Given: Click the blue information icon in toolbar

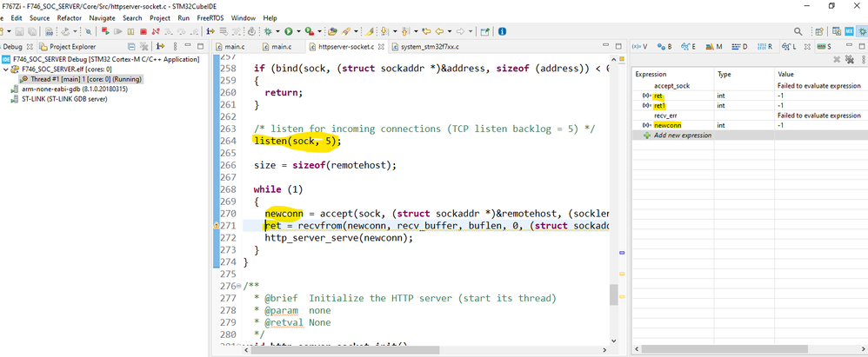Looking at the screenshot, I should (x=502, y=31).
